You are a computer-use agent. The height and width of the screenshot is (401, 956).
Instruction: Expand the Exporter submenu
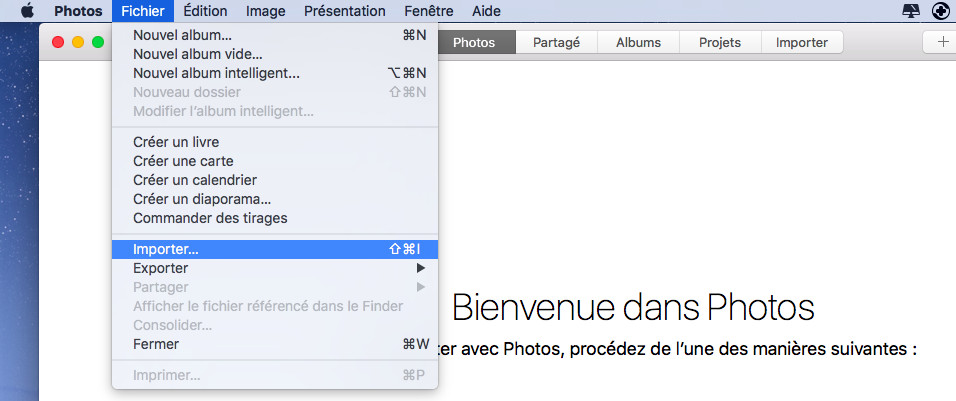(275, 268)
